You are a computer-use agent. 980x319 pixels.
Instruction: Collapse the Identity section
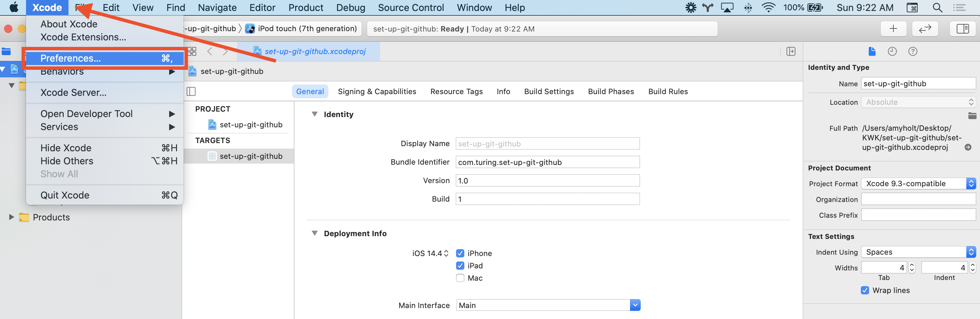pos(315,114)
